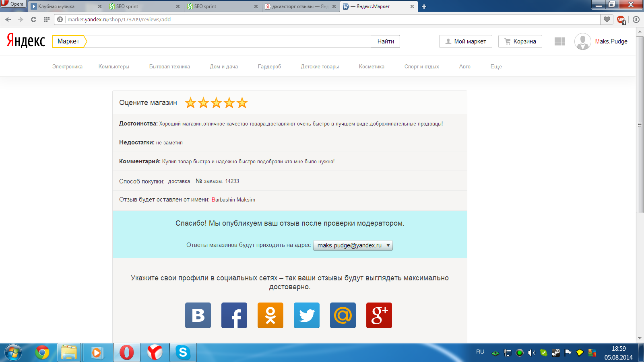This screenshot has width=644, height=362.
Task: Open the Opera menu button
Action: [13, 4]
